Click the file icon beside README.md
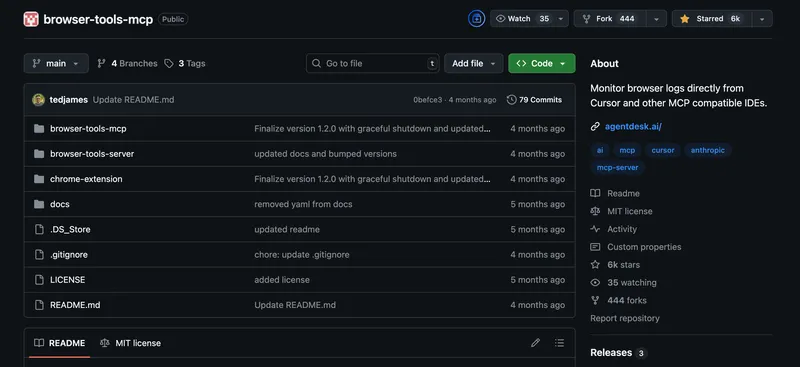This screenshot has width=800, height=367. pos(39,305)
